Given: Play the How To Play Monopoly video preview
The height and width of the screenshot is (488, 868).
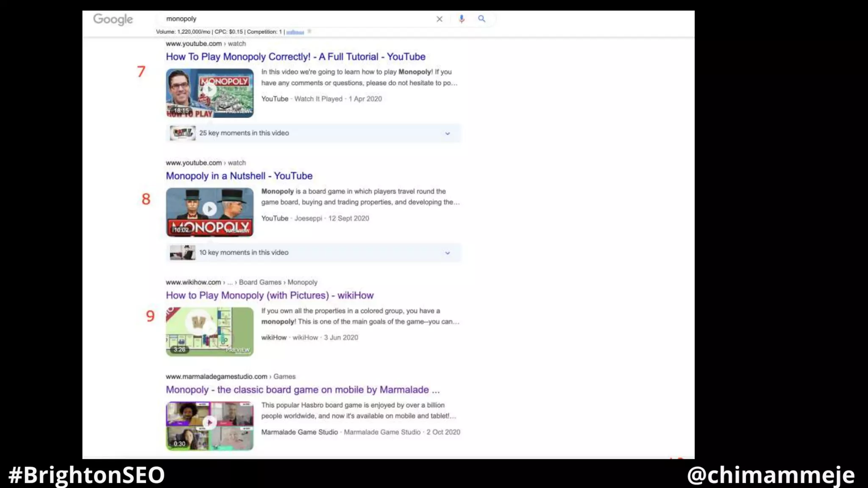Looking at the screenshot, I should (209, 90).
